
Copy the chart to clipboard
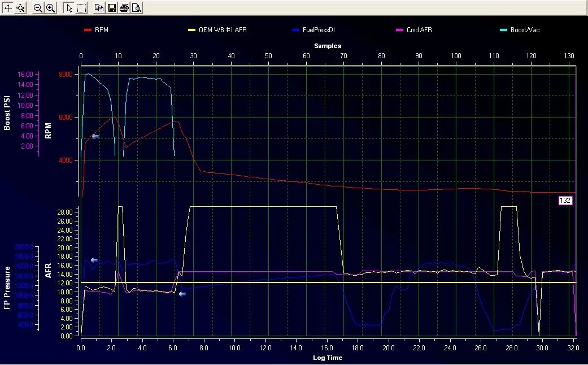[x=99, y=8]
